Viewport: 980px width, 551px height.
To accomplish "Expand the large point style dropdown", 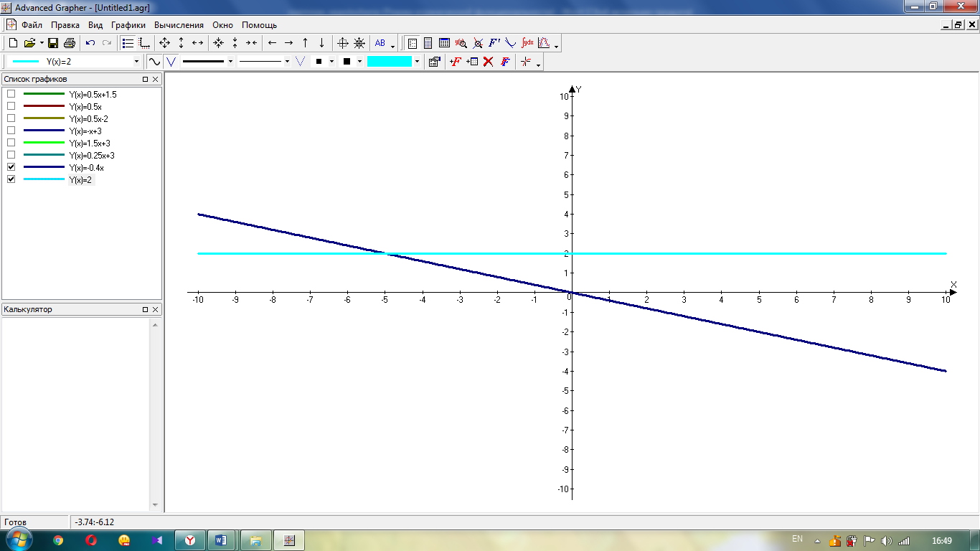I will [x=359, y=62].
